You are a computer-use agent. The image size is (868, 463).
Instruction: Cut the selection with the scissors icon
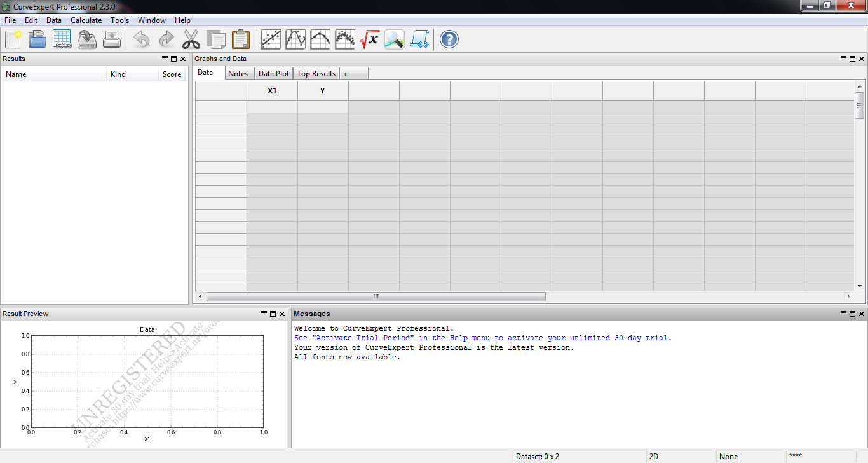point(191,39)
